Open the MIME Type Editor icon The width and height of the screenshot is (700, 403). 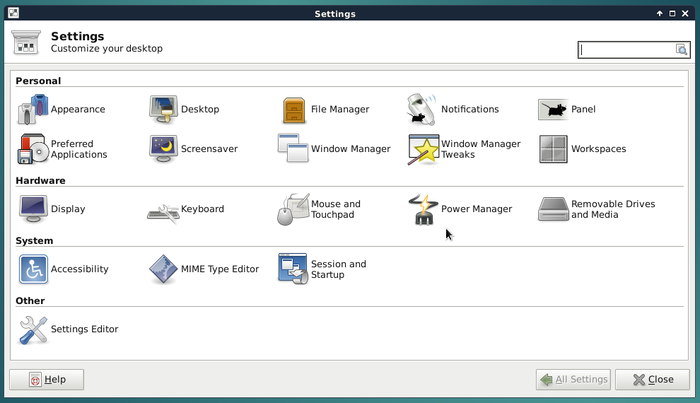tap(163, 269)
